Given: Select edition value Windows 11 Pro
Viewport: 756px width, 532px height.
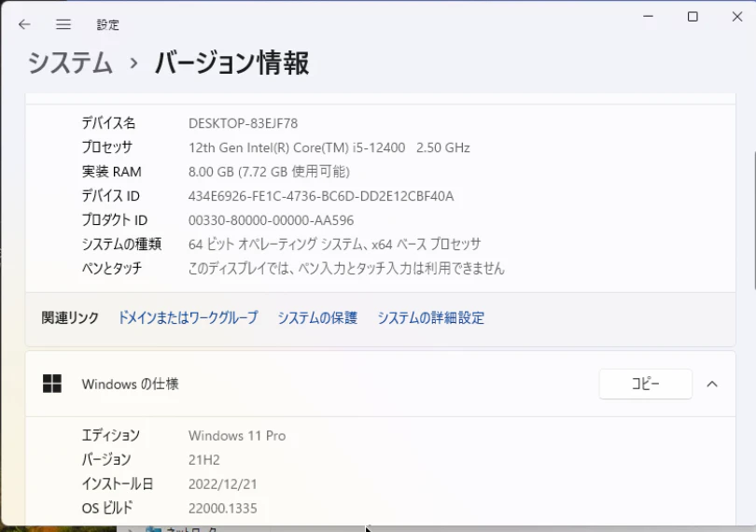Looking at the screenshot, I should tap(237, 436).
